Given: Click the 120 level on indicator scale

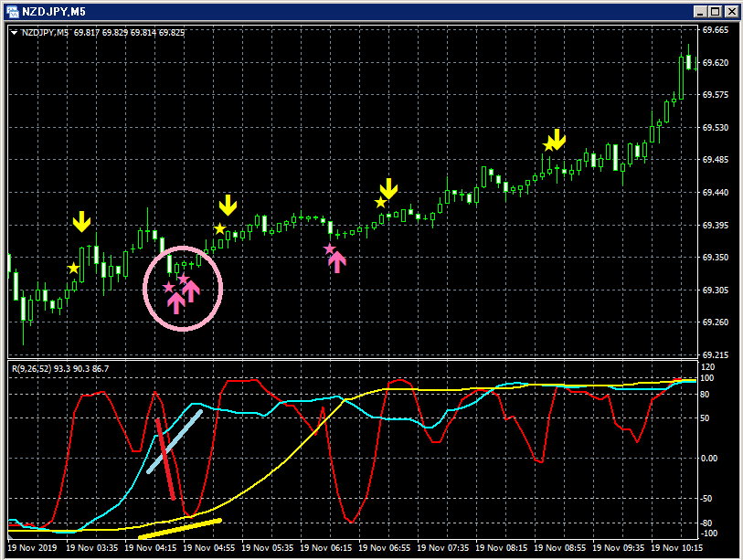Looking at the screenshot, I should coord(708,367).
